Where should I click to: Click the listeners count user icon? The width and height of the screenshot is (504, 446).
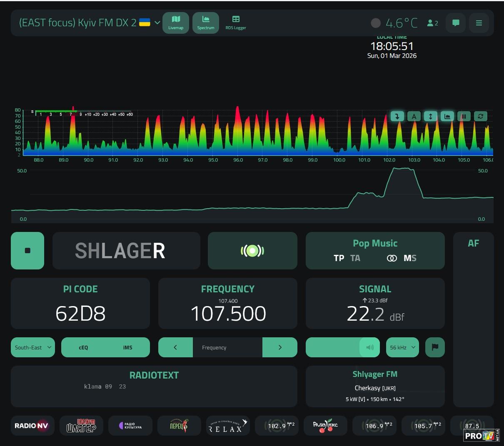[x=432, y=23]
